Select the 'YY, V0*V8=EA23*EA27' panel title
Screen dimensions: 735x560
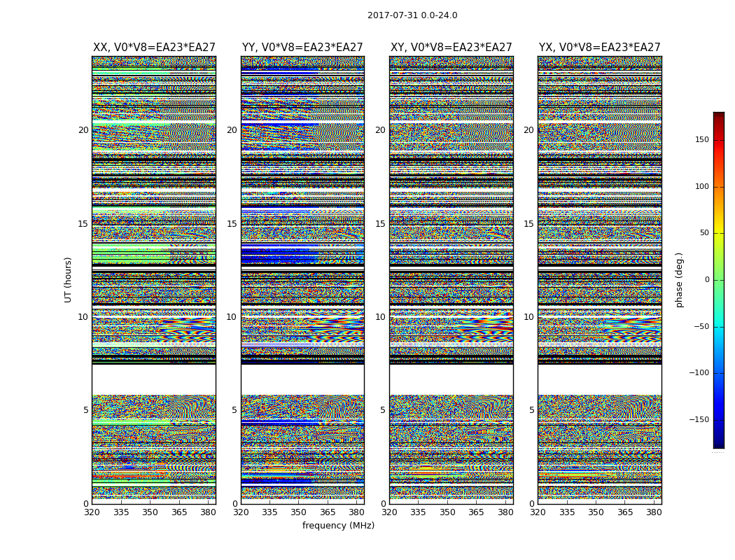tap(302, 48)
